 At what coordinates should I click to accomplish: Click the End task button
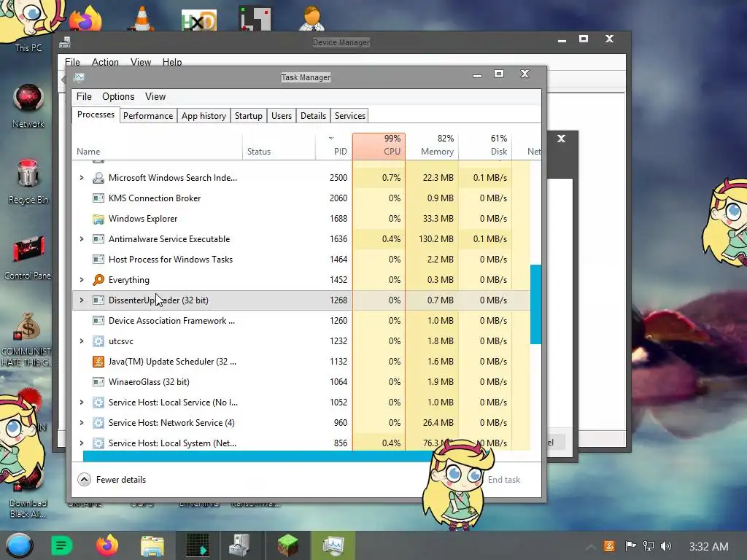(x=503, y=480)
